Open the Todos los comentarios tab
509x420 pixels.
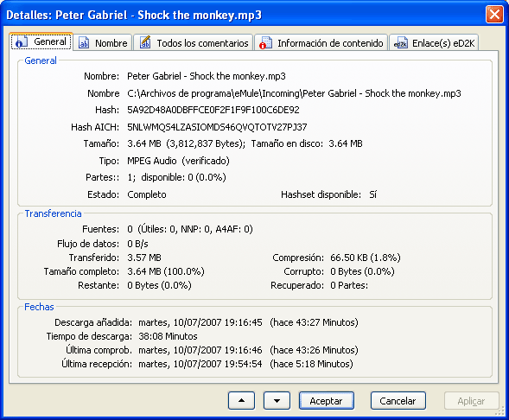[x=194, y=43]
